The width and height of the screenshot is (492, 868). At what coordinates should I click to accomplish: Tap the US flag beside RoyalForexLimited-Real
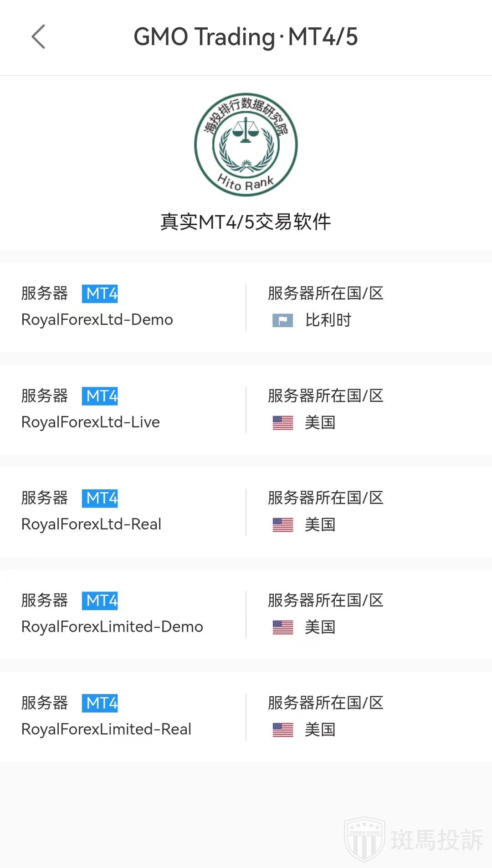(283, 730)
